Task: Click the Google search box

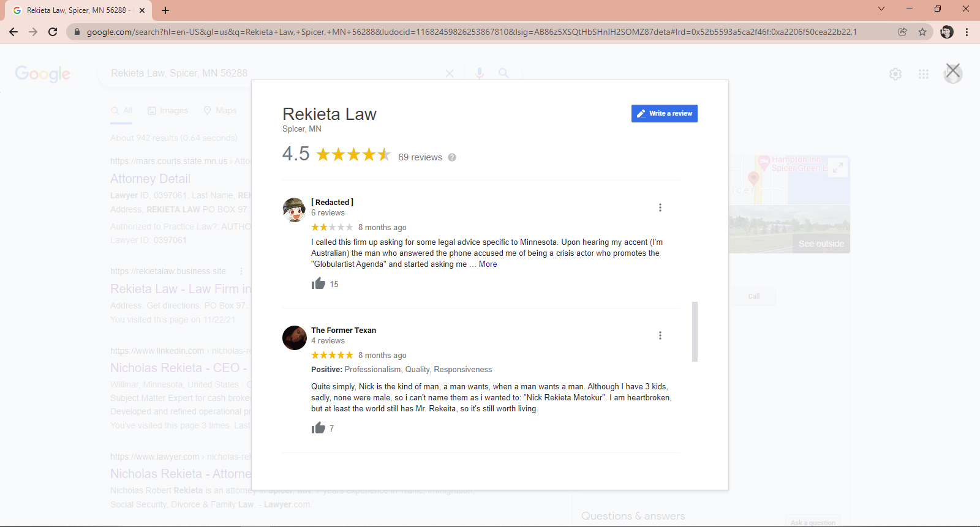Action: click(276, 73)
